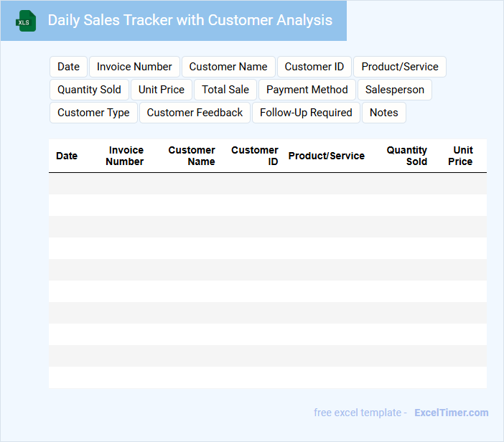Click the Invoice Number table column header

(125, 156)
